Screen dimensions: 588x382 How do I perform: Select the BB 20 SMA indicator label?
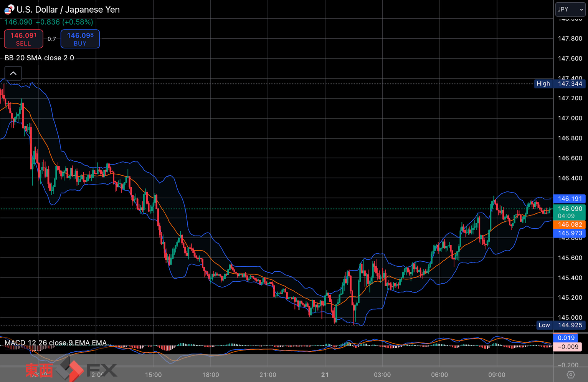pyautogui.click(x=39, y=58)
